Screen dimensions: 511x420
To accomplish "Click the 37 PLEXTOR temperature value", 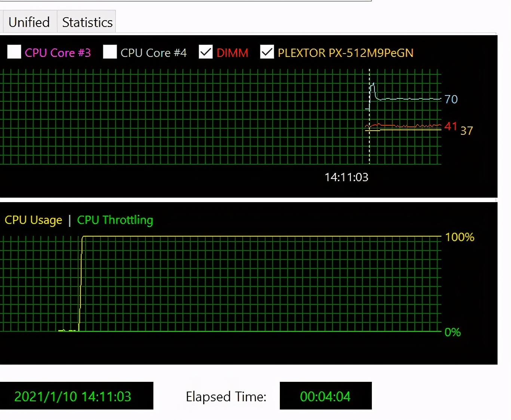I will (466, 131).
